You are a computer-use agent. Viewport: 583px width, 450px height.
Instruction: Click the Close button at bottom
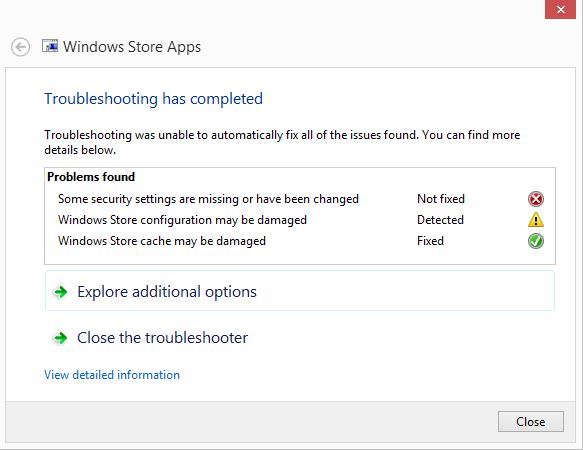point(531,421)
